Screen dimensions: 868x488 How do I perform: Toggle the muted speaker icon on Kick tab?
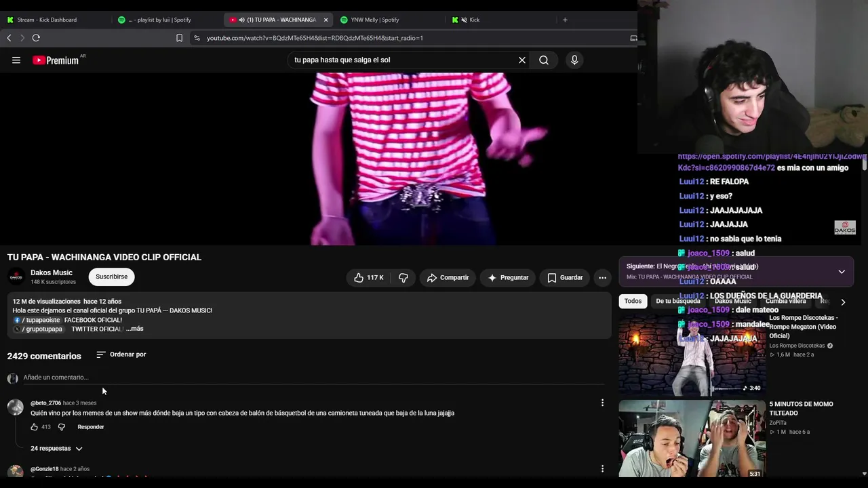[464, 20]
